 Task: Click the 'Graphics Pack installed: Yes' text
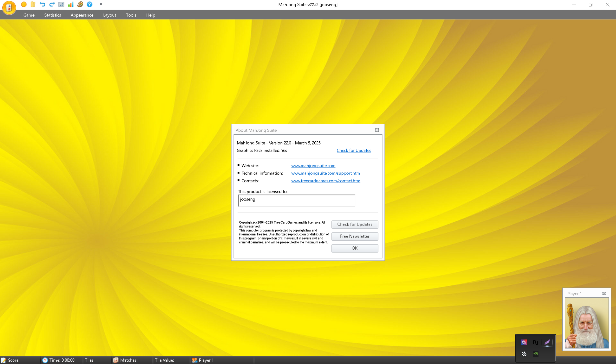tap(262, 150)
